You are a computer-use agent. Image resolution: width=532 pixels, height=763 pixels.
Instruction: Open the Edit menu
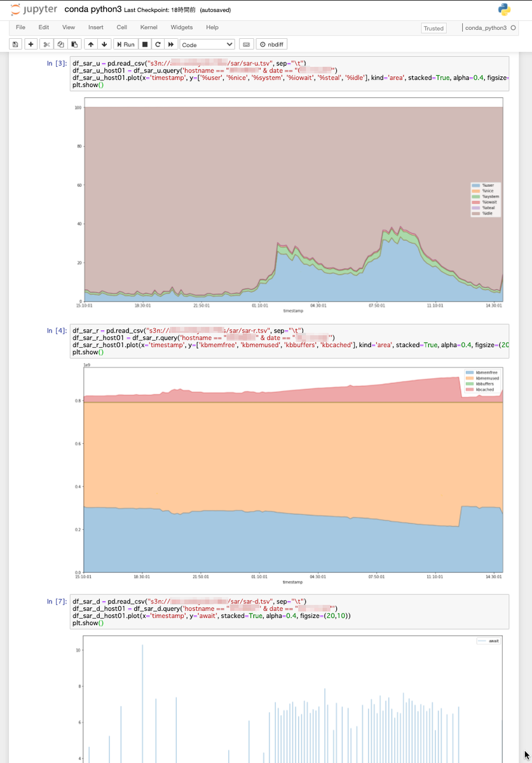(x=43, y=27)
